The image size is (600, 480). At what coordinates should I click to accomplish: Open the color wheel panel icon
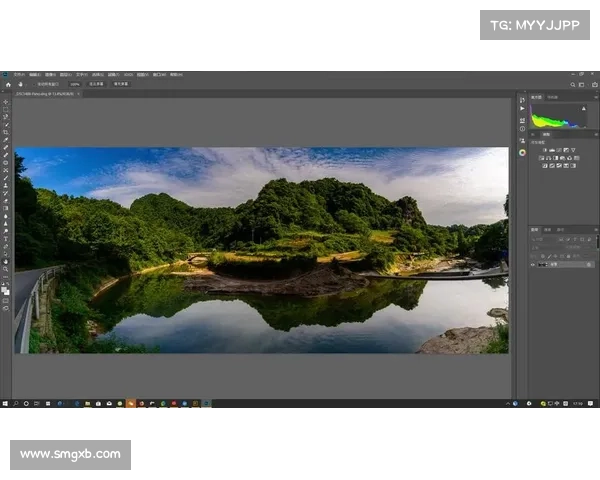pos(522,152)
